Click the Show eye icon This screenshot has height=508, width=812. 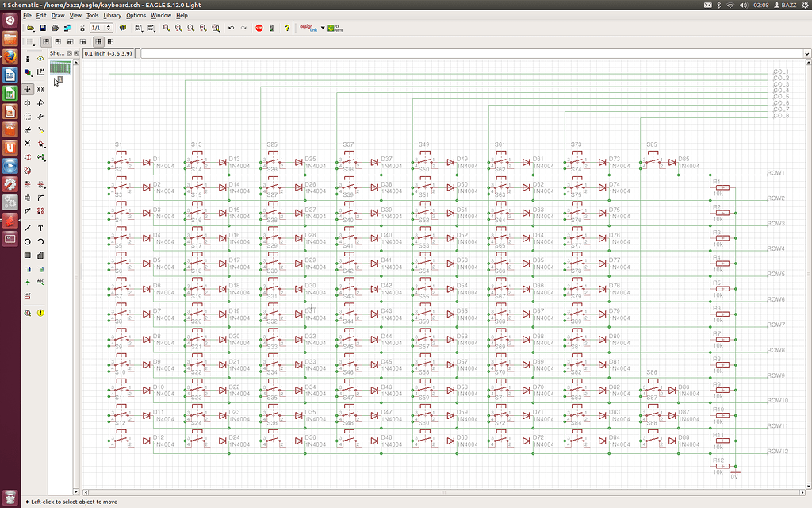pyautogui.click(x=40, y=59)
